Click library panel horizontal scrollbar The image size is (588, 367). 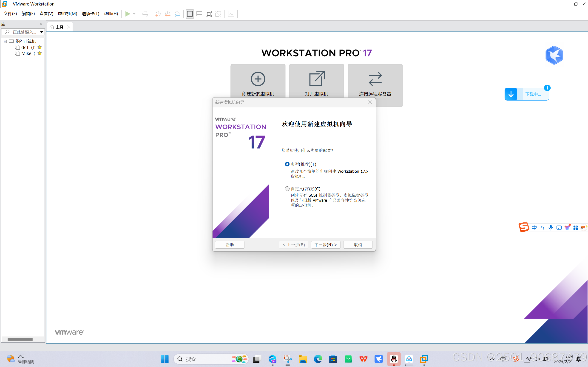point(20,339)
